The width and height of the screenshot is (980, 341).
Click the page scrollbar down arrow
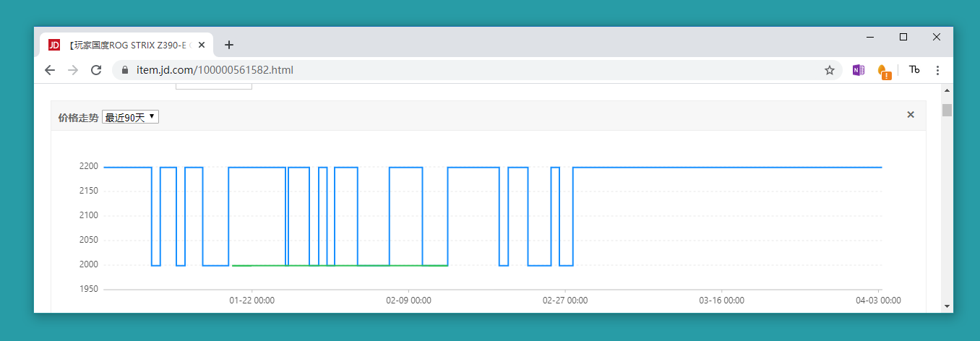tap(947, 306)
